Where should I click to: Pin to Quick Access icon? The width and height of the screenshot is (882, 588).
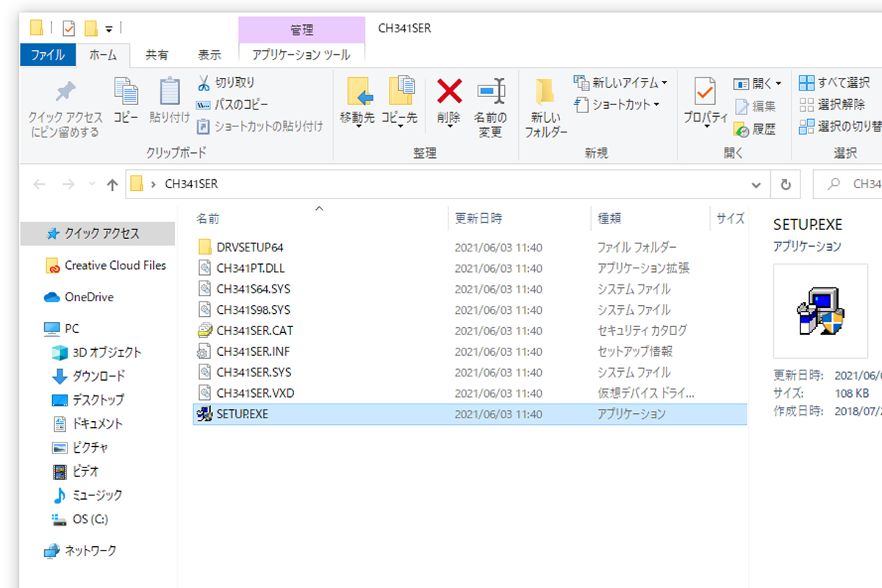click(x=65, y=93)
